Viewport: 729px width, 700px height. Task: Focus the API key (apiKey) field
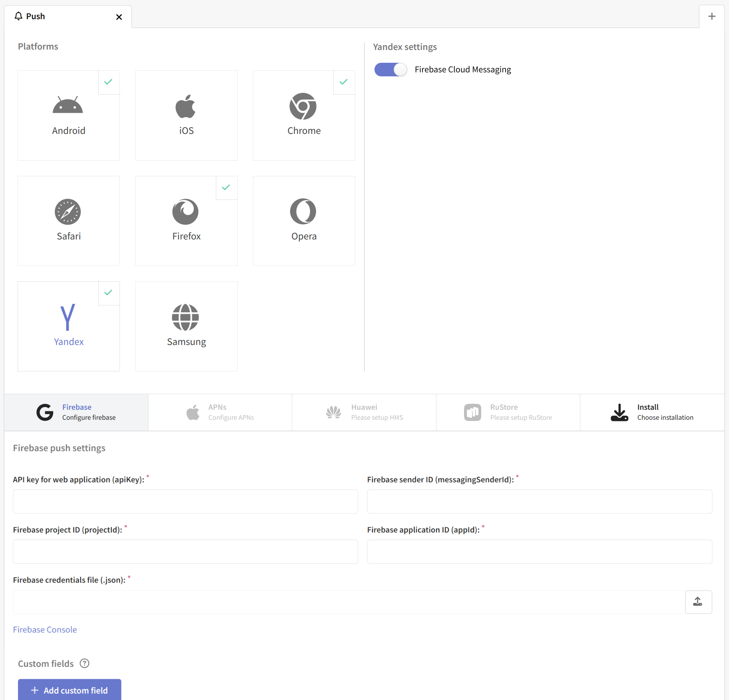tap(185, 501)
